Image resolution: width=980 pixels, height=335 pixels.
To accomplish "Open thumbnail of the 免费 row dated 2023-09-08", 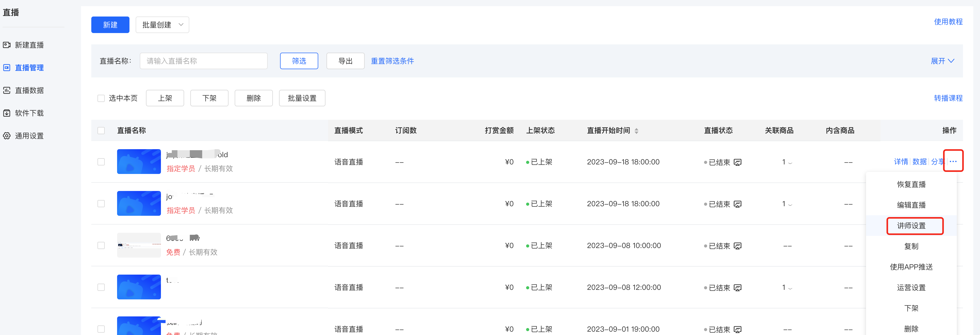I will pyautogui.click(x=139, y=245).
